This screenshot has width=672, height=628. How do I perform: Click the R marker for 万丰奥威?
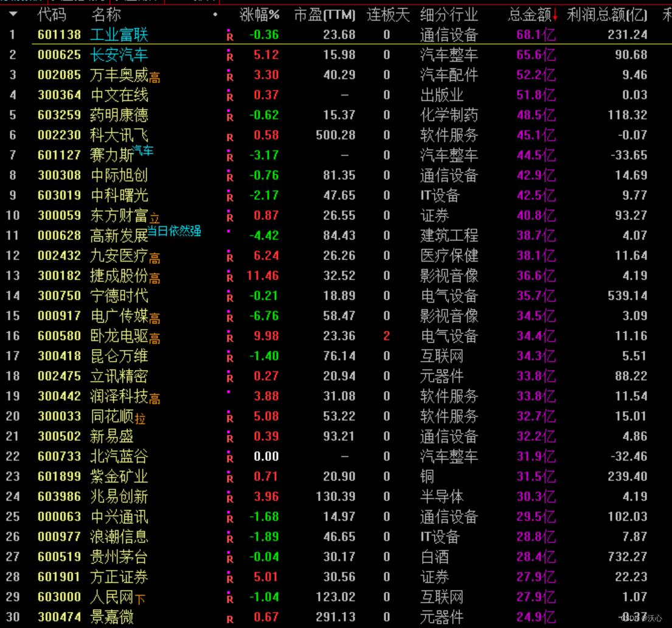(230, 75)
